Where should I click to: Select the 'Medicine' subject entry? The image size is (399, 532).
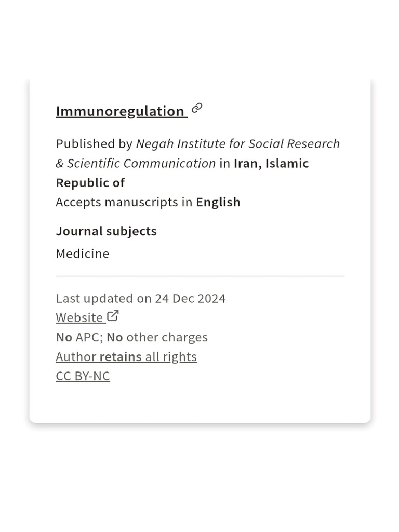[83, 254]
